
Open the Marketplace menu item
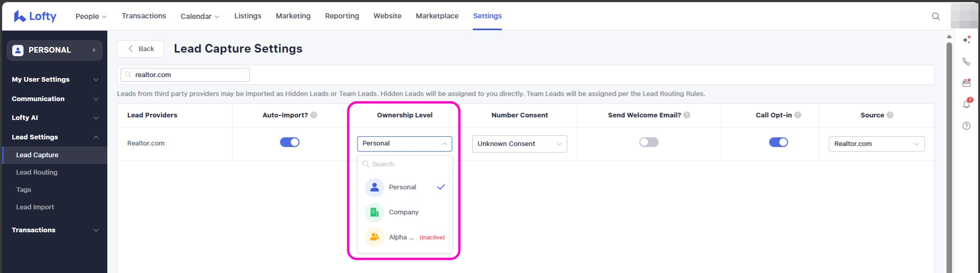pos(437,16)
